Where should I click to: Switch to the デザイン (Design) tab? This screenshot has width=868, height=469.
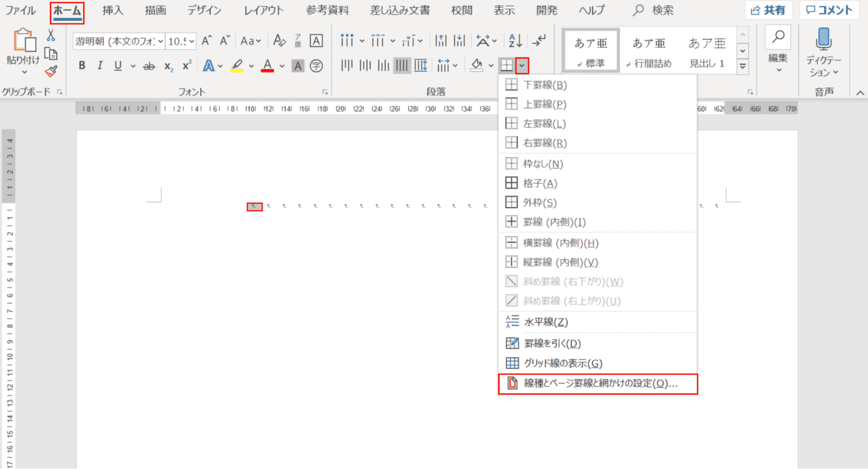204,10
